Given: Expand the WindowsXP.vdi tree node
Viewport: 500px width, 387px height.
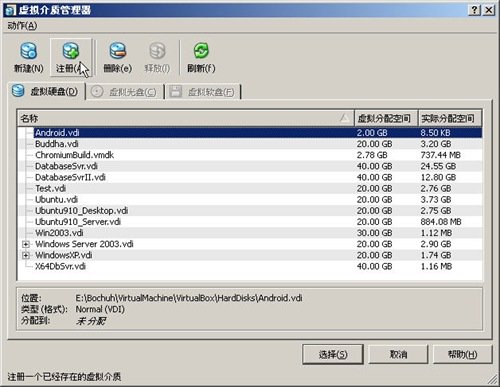Looking at the screenshot, I should 26,255.
